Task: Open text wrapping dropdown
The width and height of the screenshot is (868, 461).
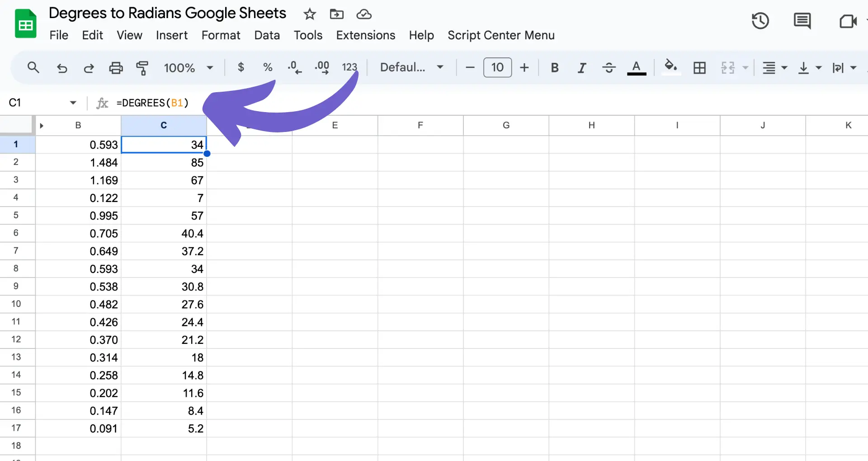Action: (x=844, y=68)
